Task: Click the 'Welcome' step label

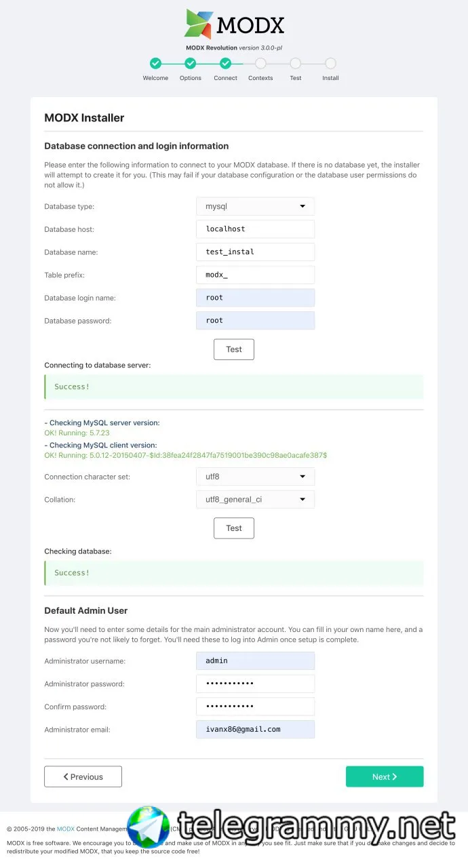Action: pos(155,78)
